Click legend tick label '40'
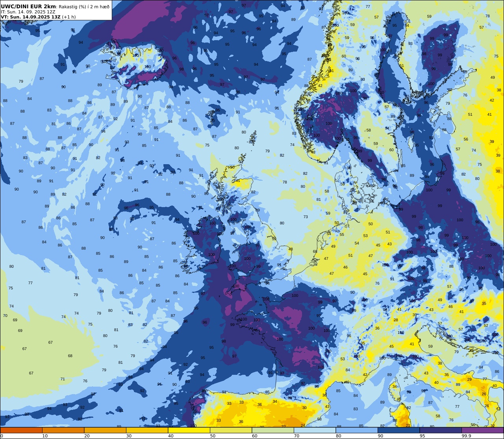This screenshot has height=439, width=504. (x=170, y=436)
